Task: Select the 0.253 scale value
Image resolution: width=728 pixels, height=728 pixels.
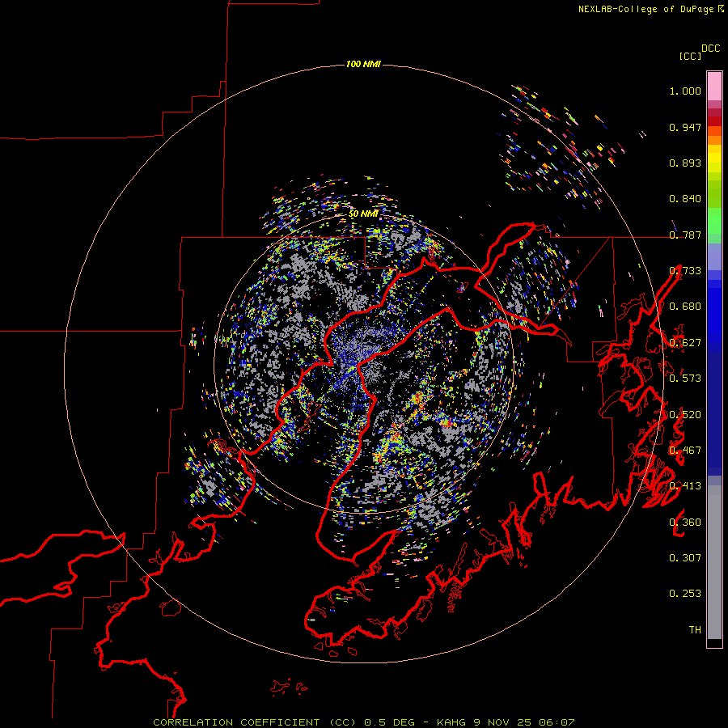Action: point(685,594)
